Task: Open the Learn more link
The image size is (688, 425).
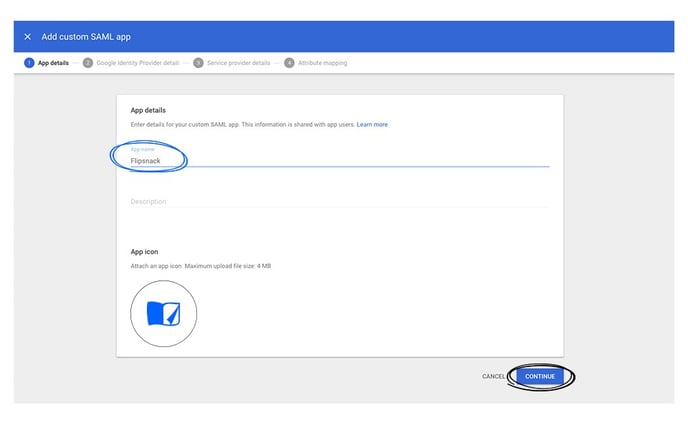Action: [372, 125]
